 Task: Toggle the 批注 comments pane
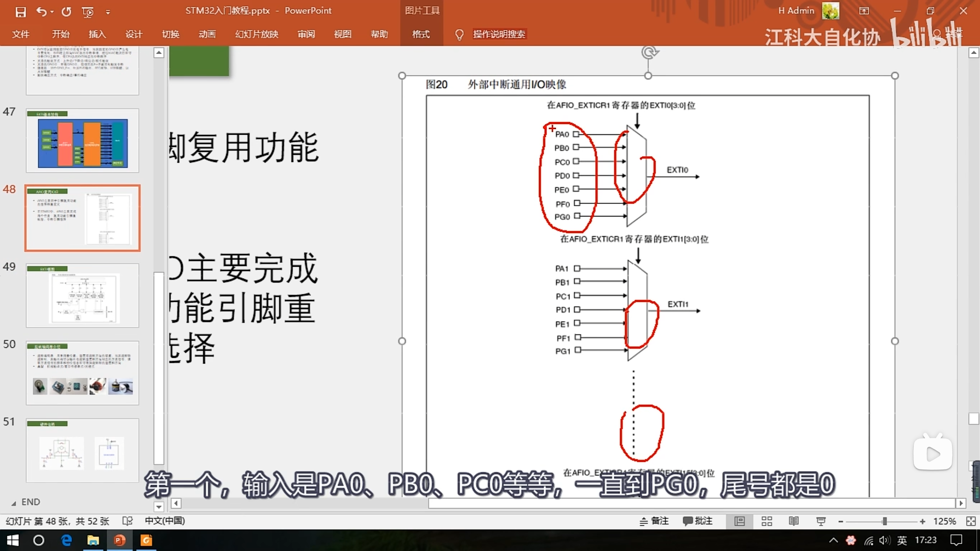[697, 521]
